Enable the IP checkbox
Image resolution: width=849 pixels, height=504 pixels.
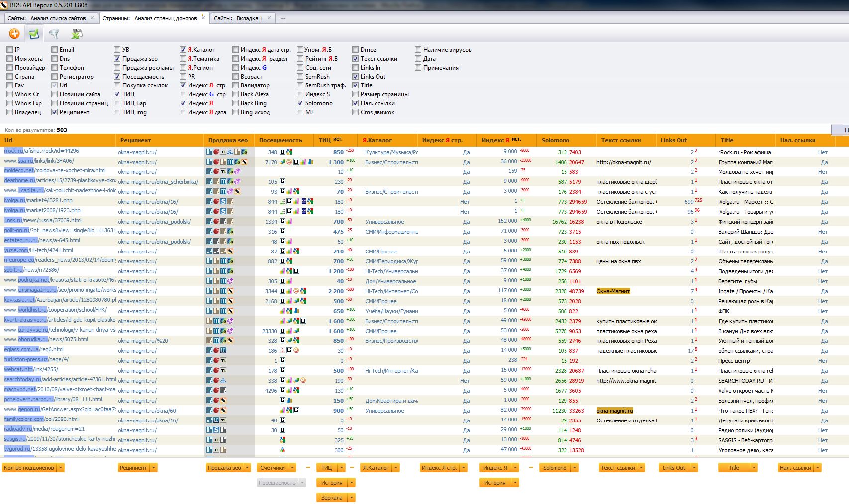[x=9, y=50]
